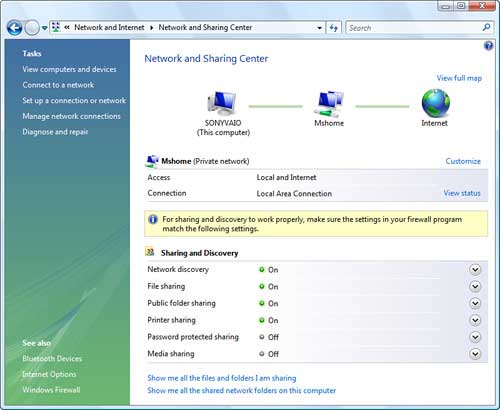Screen dimensions: 500x410
Task: Open Connect to a network task
Action: tap(58, 85)
